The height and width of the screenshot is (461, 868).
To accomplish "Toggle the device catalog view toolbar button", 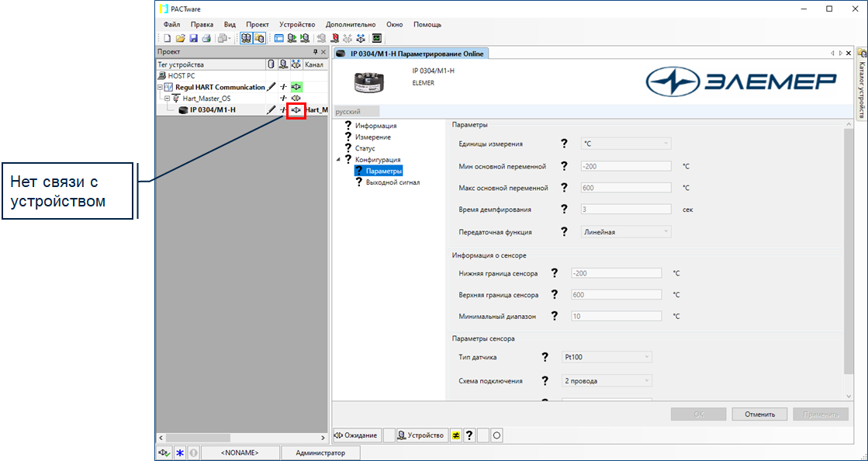I will [x=259, y=38].
